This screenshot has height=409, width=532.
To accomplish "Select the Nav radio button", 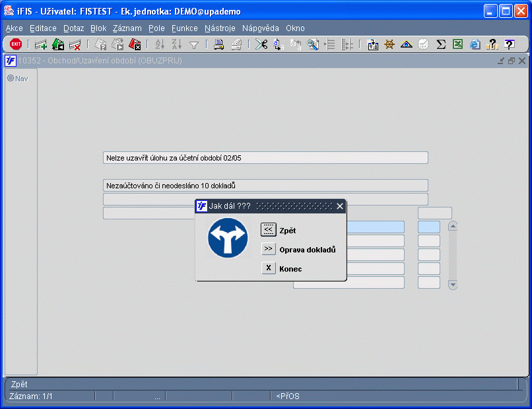I will click(11, 78).
